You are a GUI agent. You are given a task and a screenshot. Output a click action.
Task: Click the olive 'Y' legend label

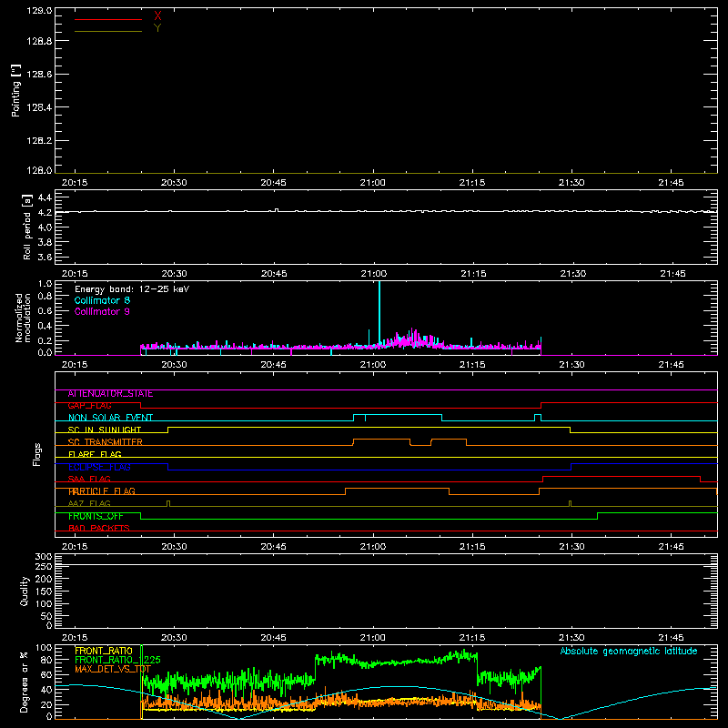coord(157,28)
